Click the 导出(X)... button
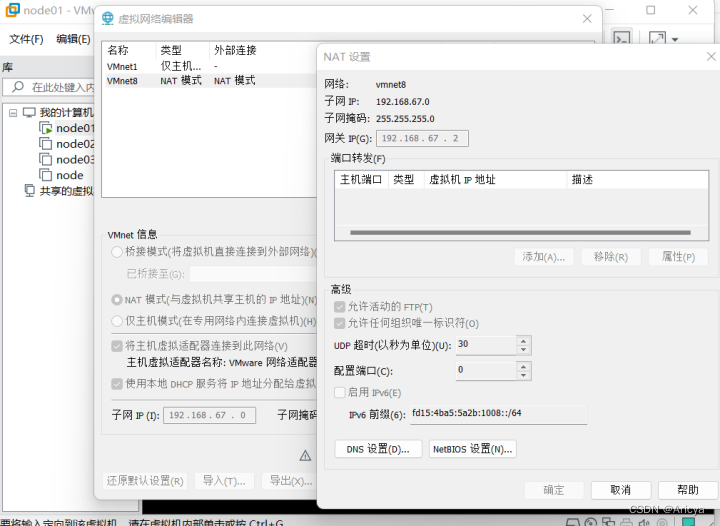The height and width of the screenshot is (526, 720). 291,481
